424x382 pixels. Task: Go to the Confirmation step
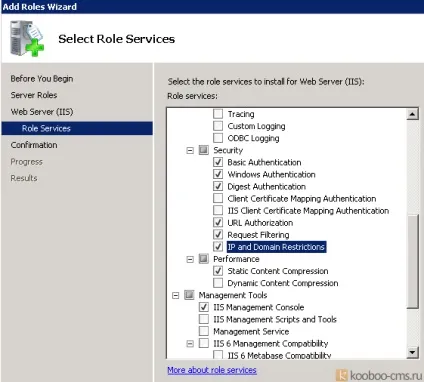34,145
